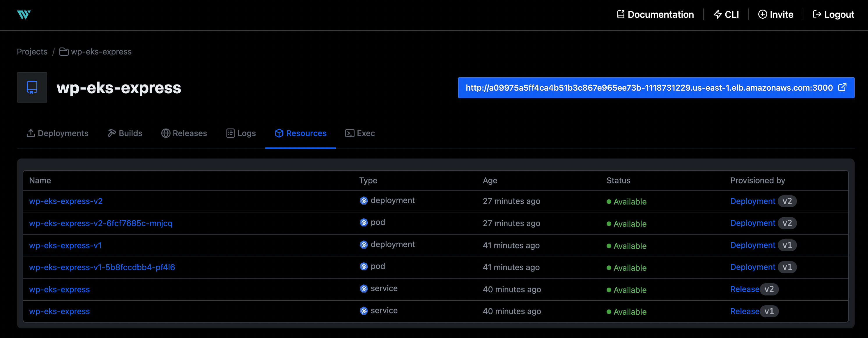Click the Kubernetes icon in the service row
Image resolution: width=868 pixels, height=338 pixels.
[x=364, y=288]
